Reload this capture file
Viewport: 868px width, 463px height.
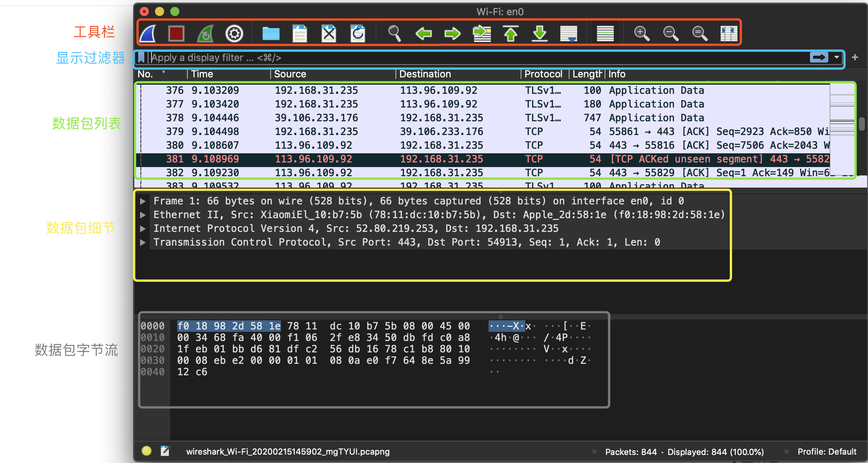358,34
